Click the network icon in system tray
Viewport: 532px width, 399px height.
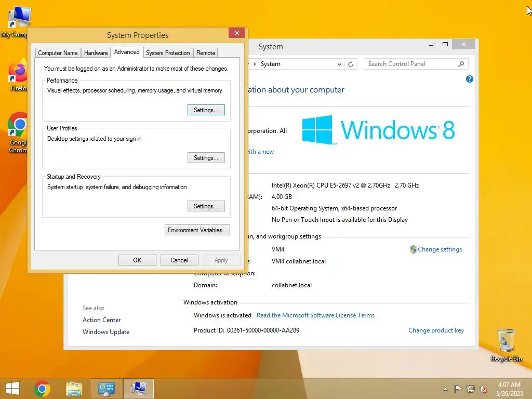(x=471, y=389)
